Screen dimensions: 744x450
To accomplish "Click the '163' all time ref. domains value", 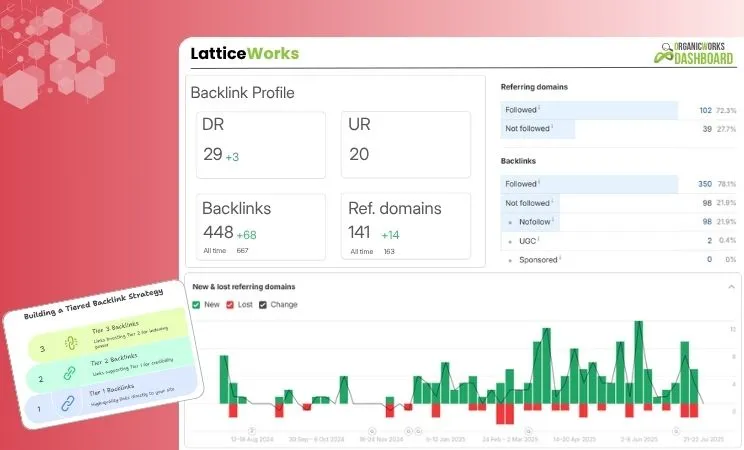I will tap(389, 252).
